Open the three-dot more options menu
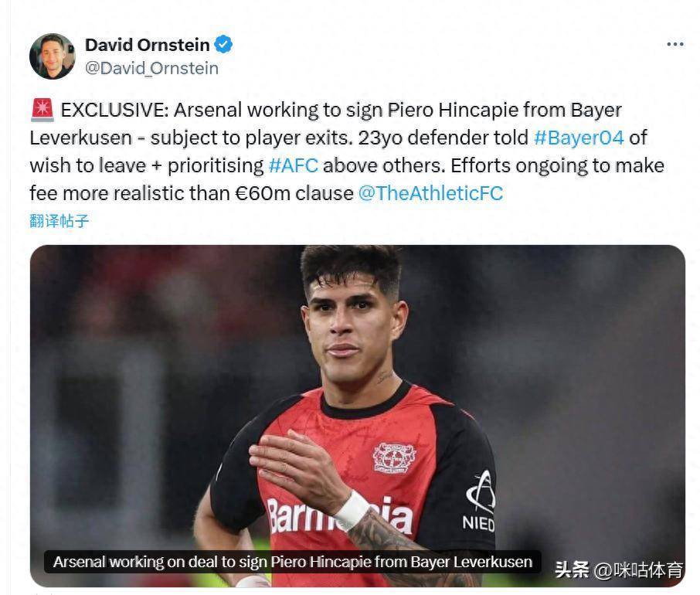700x595 pixels. click(675, 44)
